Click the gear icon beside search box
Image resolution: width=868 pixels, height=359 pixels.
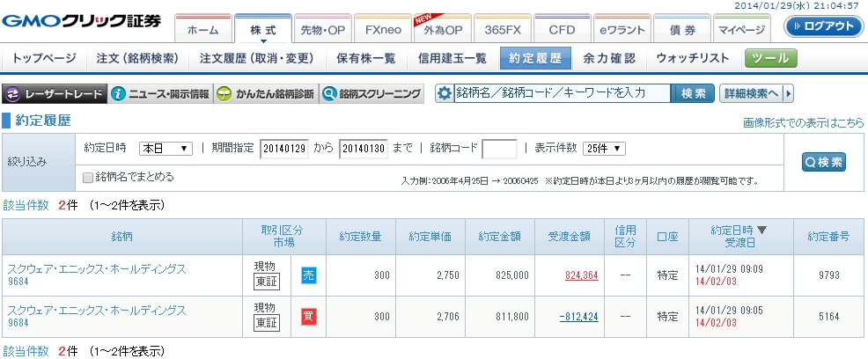445,93
